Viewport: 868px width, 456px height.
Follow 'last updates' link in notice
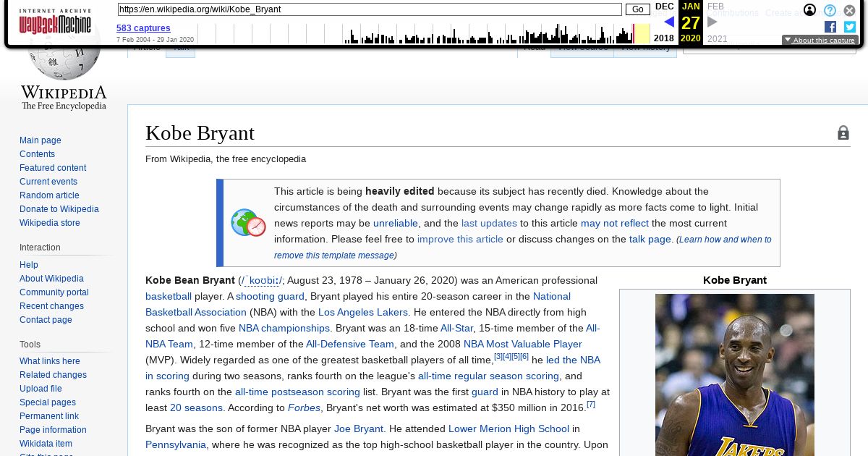coord(489,223)
